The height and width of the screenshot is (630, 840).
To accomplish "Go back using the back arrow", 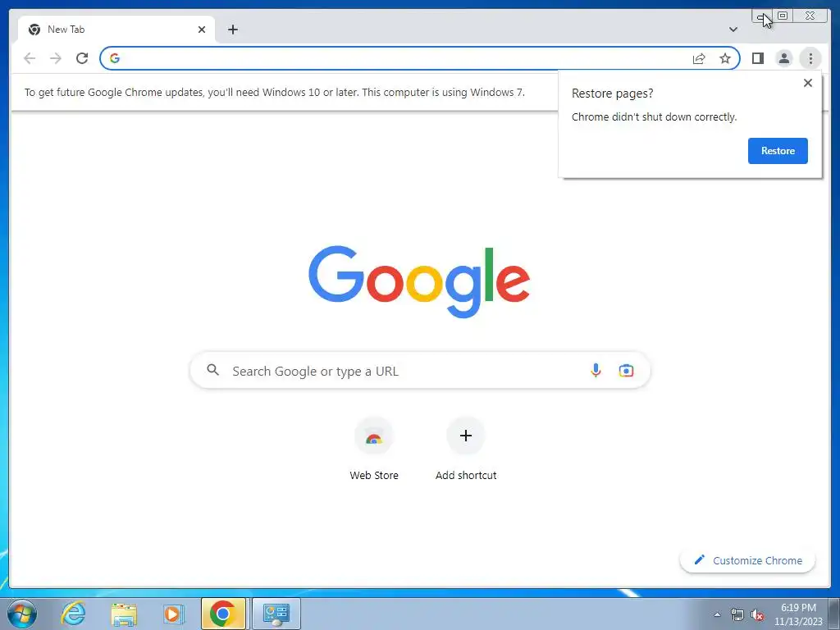I will (x=30, y=58).
